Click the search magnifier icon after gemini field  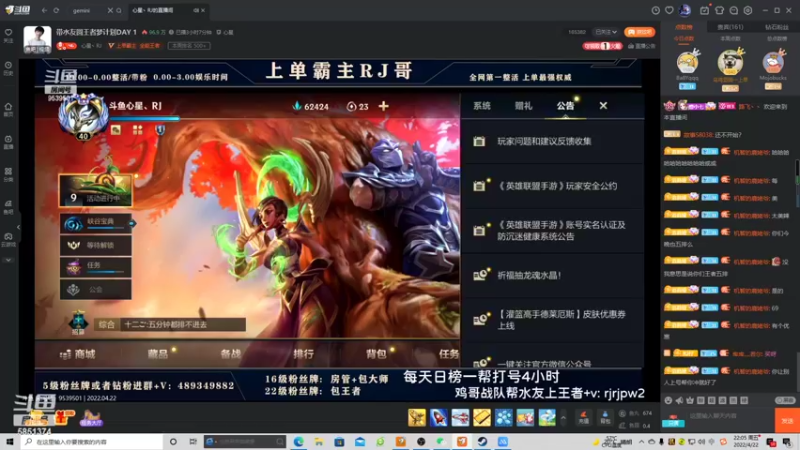[119, 10]
